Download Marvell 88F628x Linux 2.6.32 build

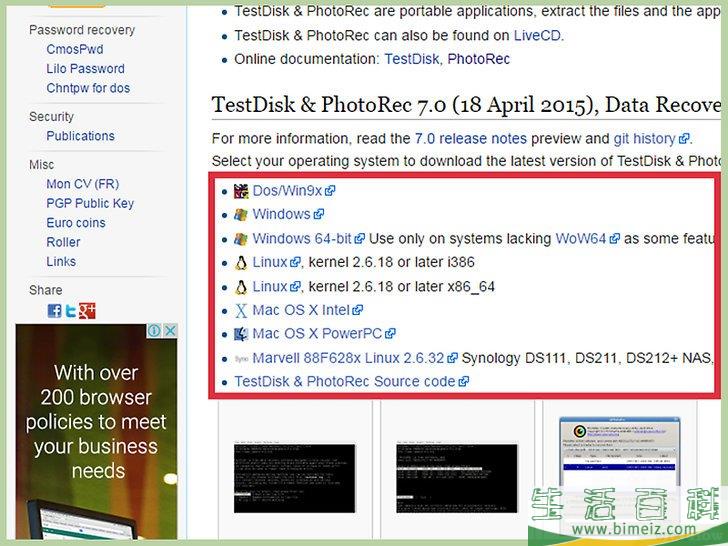348,358
